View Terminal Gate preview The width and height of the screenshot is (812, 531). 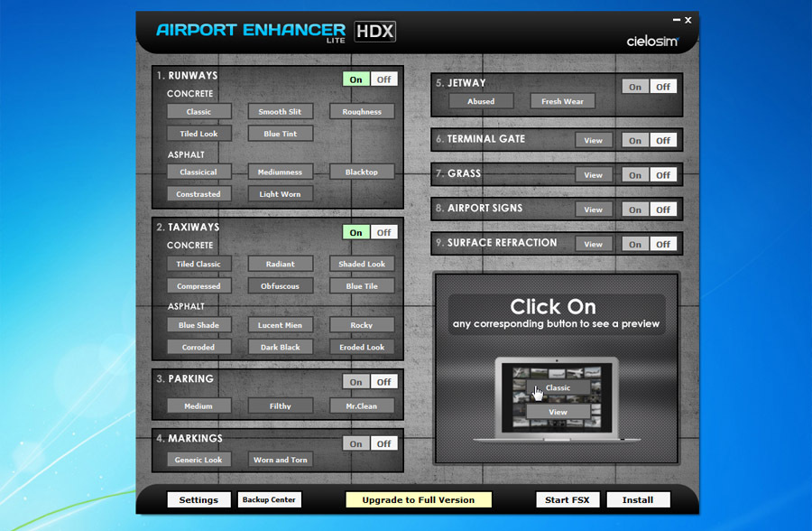click(x=594, y=141)
